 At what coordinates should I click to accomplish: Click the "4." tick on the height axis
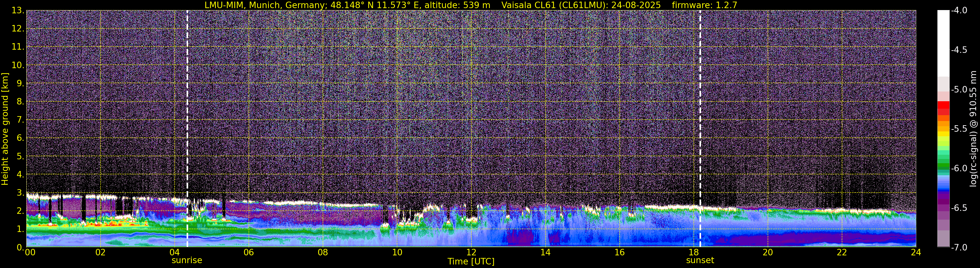[x=20, y=175]
